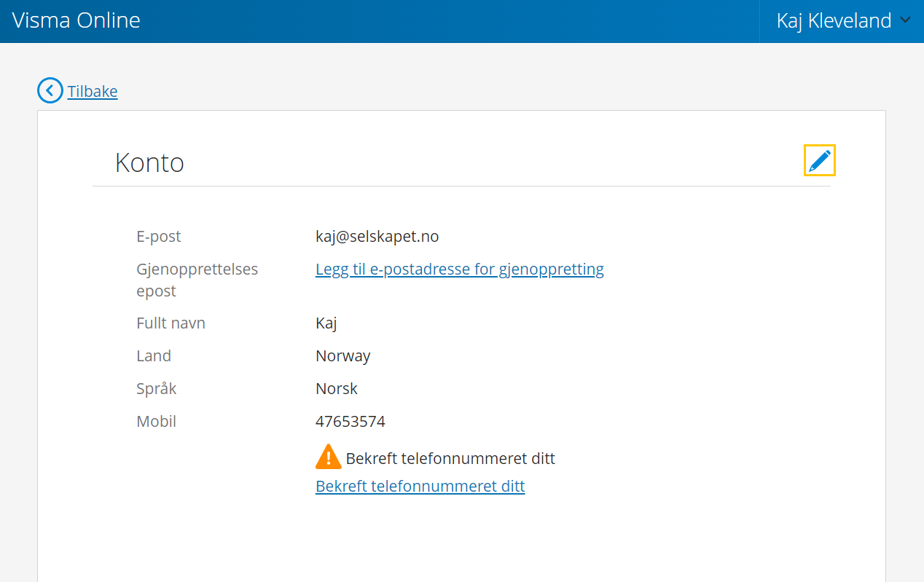The height and width of the screenshot is (582, 924).
Task: Click the email kaj@selskapet.no
Action: tap(377, 236)
